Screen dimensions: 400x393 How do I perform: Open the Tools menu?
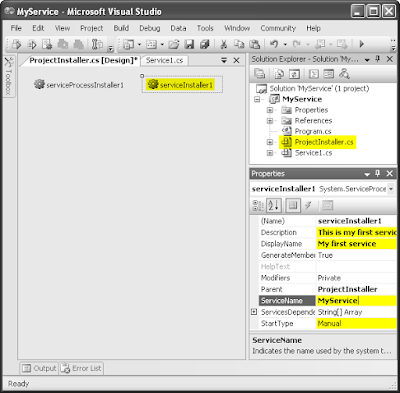tap(205, 28)
